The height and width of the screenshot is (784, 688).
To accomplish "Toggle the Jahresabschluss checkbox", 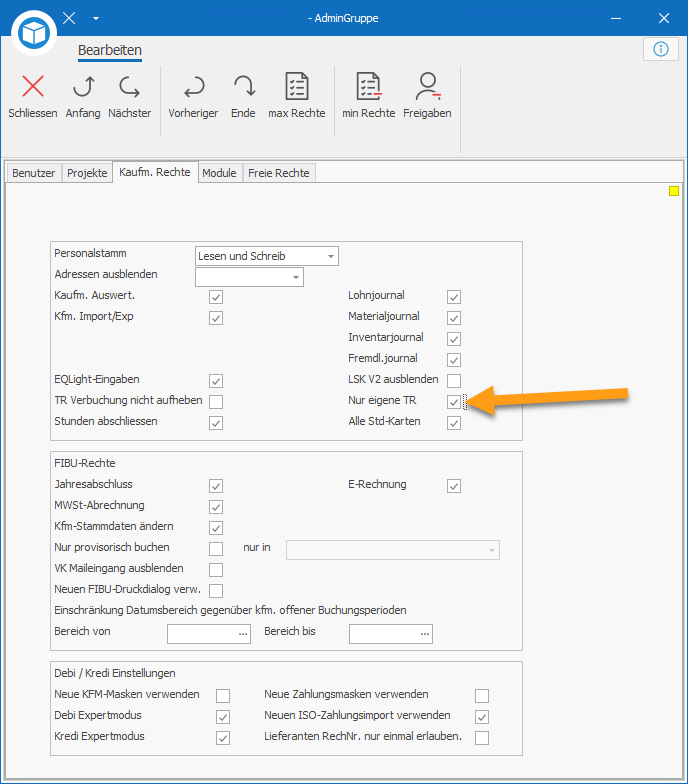I will pos(216,486).
